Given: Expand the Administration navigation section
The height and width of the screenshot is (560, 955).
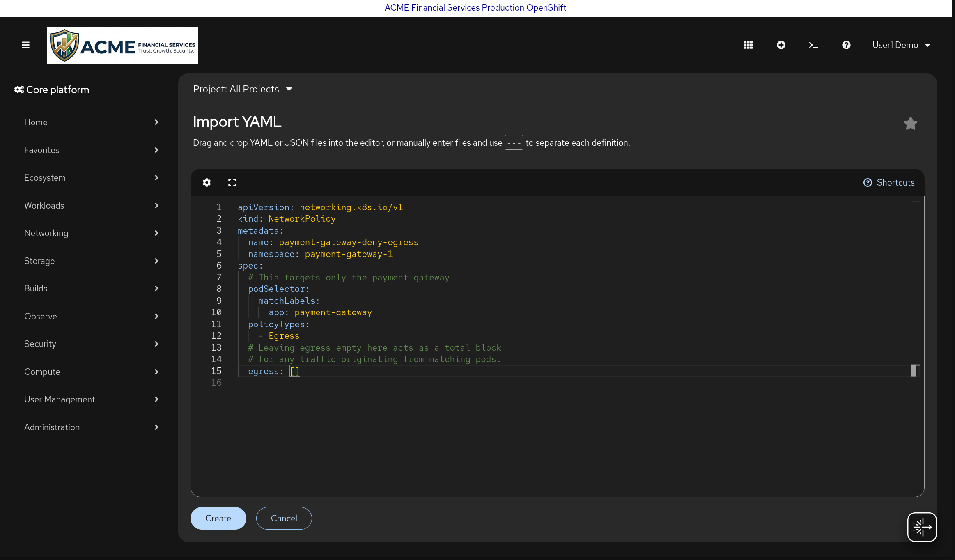Looking at the screenshot, I should coord(91,427).
